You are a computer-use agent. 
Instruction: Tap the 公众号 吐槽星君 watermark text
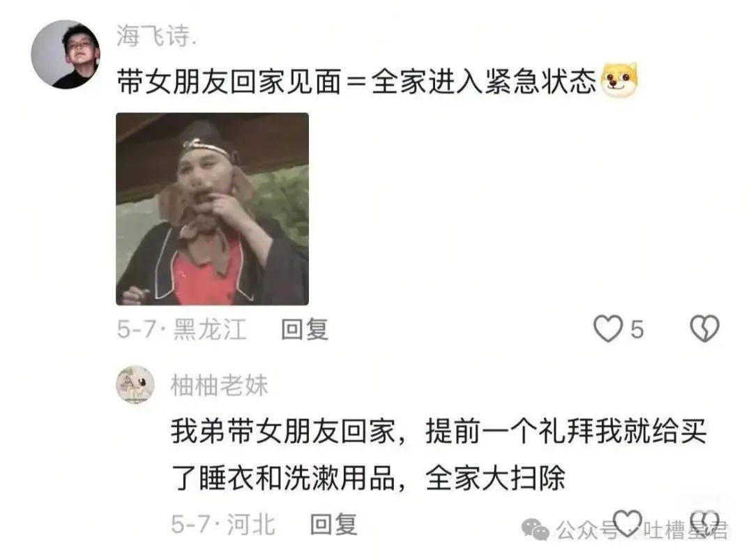(642, 530)
